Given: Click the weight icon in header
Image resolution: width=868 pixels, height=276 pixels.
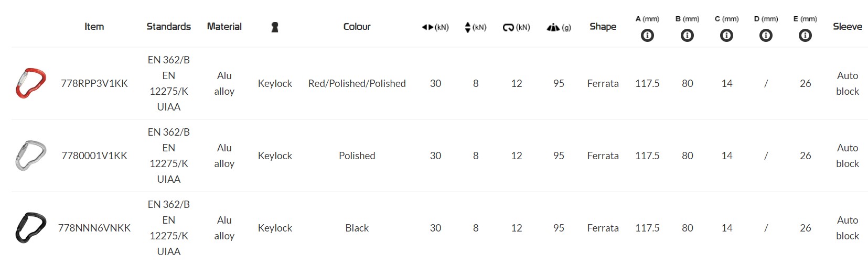Looking at the screenshot, I should coord(553,27).
